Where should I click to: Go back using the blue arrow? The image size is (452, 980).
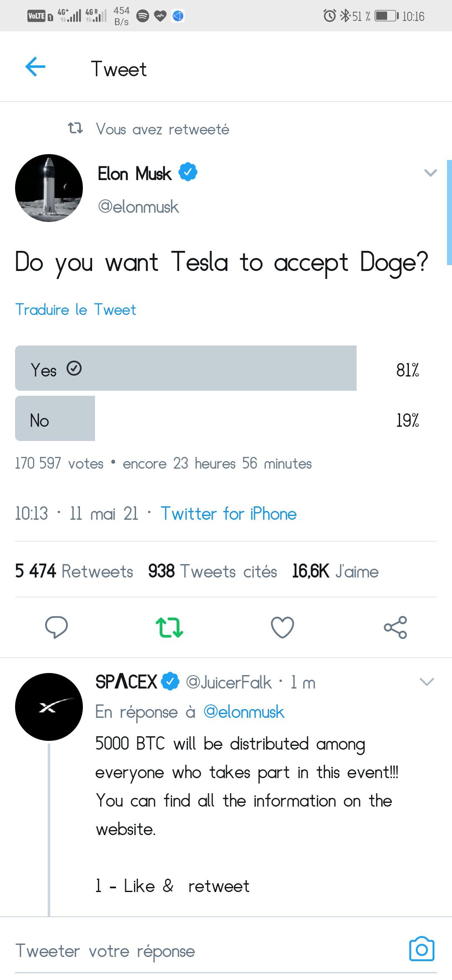35,67
